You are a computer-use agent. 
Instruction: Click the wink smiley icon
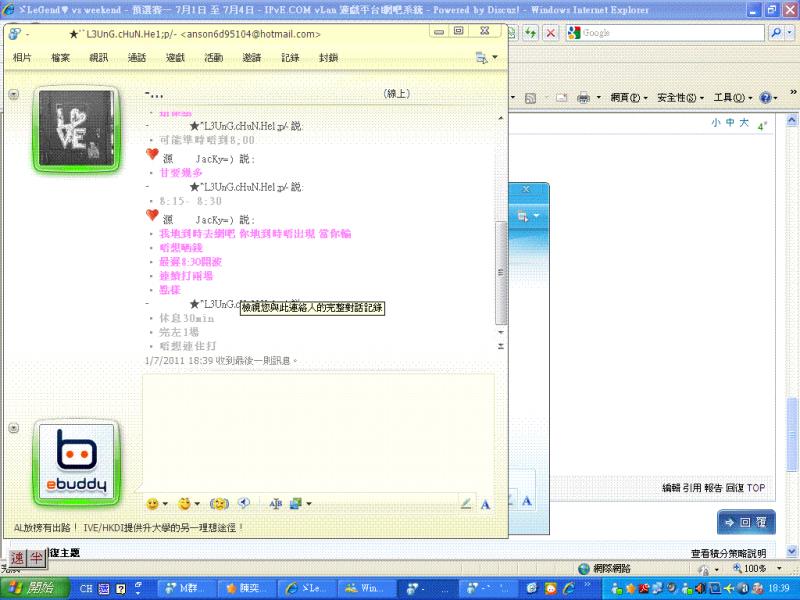click(186, 503)
